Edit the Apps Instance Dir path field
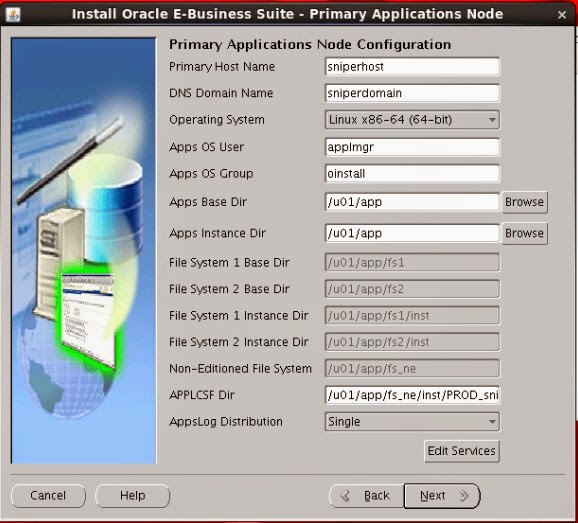Screen dimensions: 578x523 (x=412, y=233)
